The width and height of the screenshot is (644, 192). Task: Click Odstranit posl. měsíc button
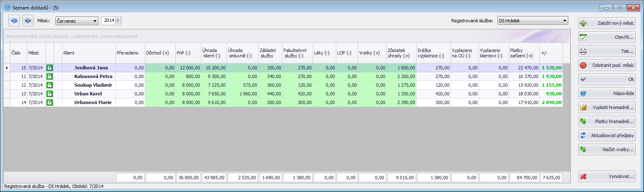click(607, 66)
